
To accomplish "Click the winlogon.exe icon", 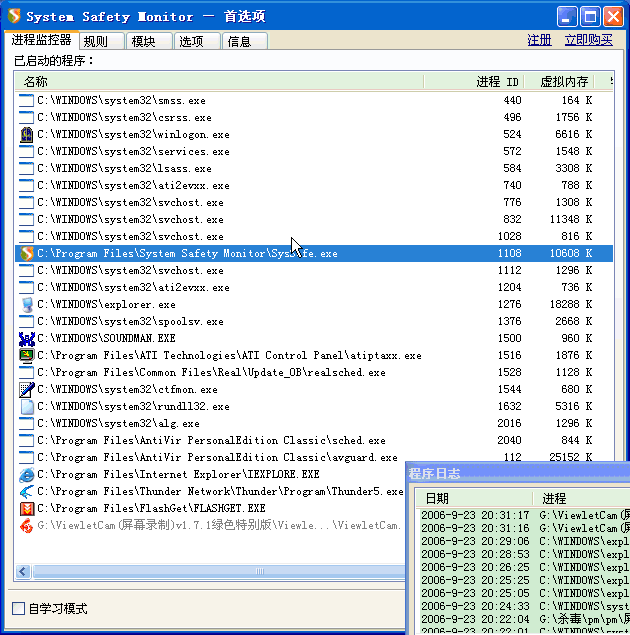I will pyautogui.click(x=26, y=134).
